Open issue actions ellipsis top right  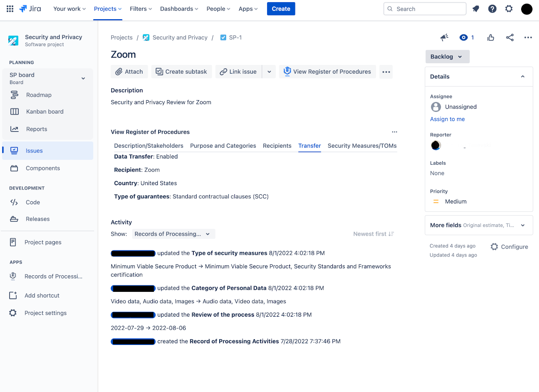(x=528, y=37)
